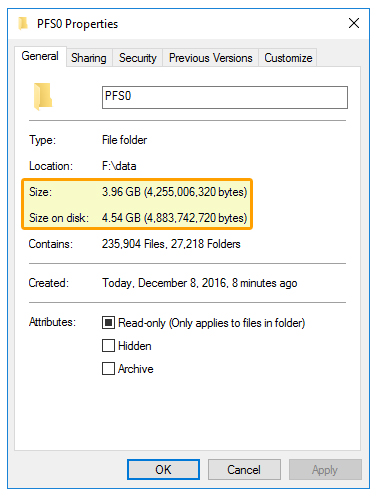Click the 'Contains:' label
This screenshot has height=496, width=376.
[51, 244]
